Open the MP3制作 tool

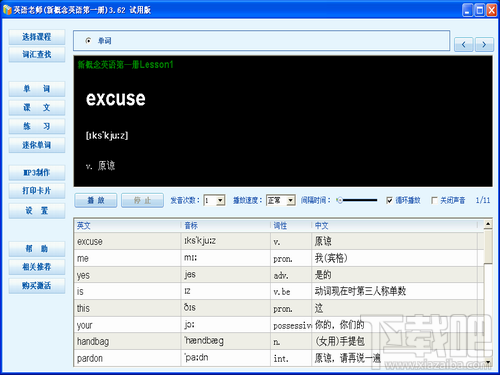pyautogui.click(x=37, y=173)
